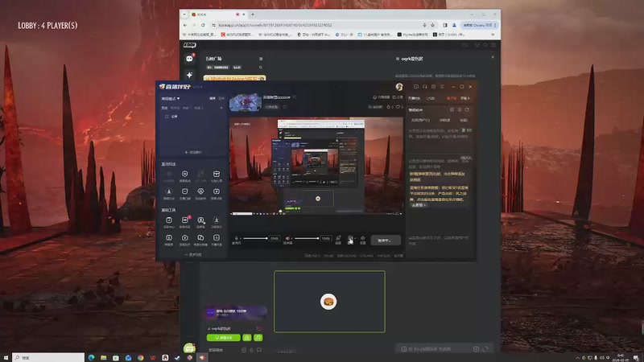Bookmark the page with the Chrome star icon

432,25
